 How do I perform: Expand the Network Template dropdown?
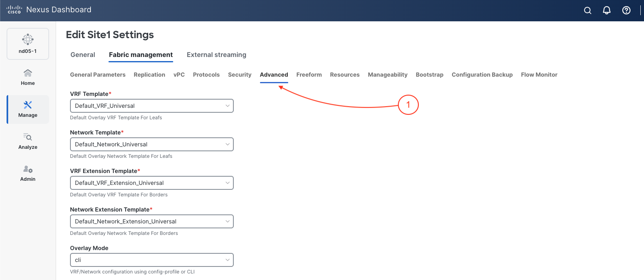click(151, 144)
